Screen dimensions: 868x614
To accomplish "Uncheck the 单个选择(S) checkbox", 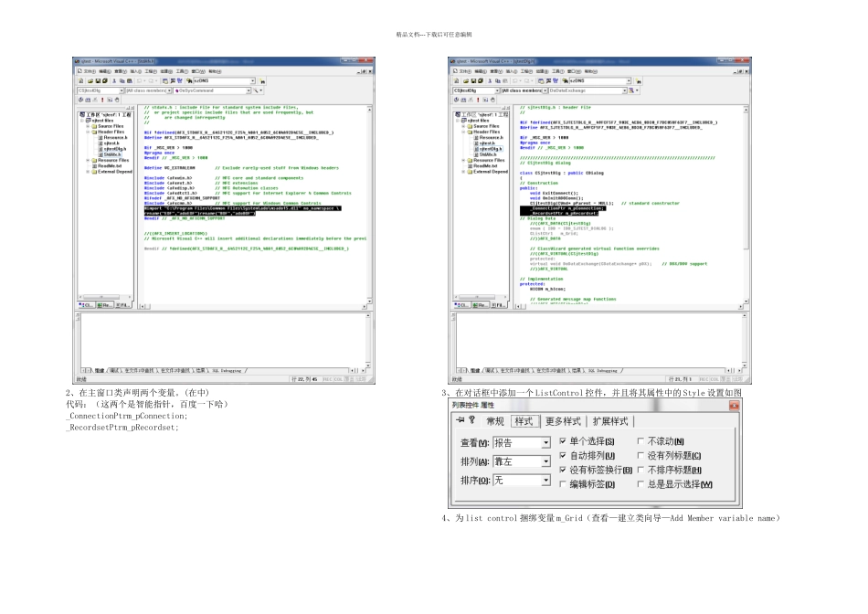I will coord(563,441).
